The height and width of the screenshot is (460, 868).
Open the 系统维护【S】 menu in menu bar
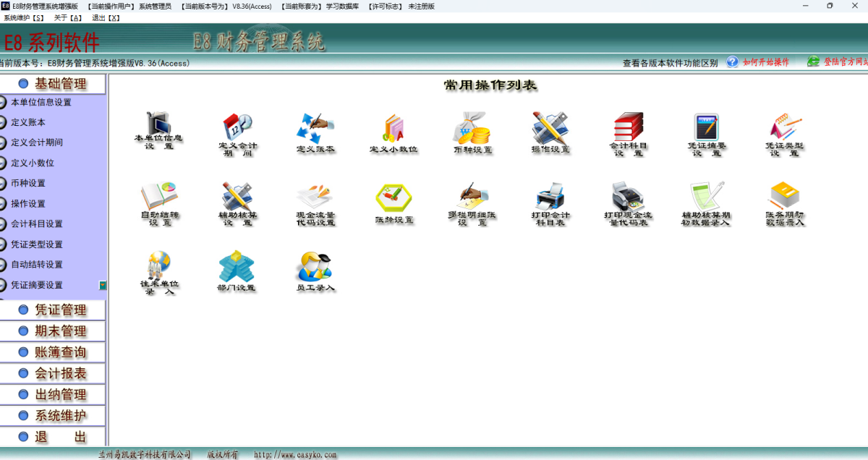pos(24,17)
